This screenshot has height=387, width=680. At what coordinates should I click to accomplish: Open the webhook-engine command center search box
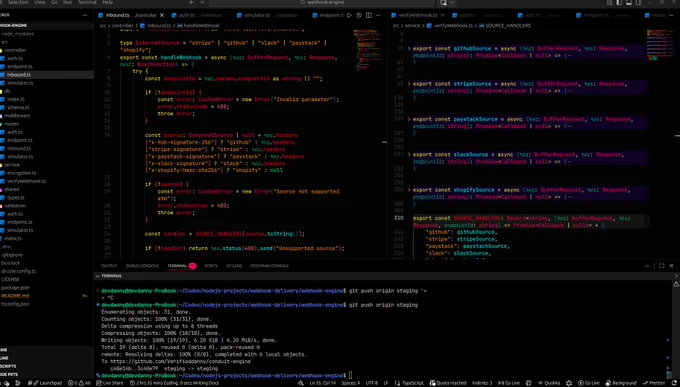pos(322,2)
